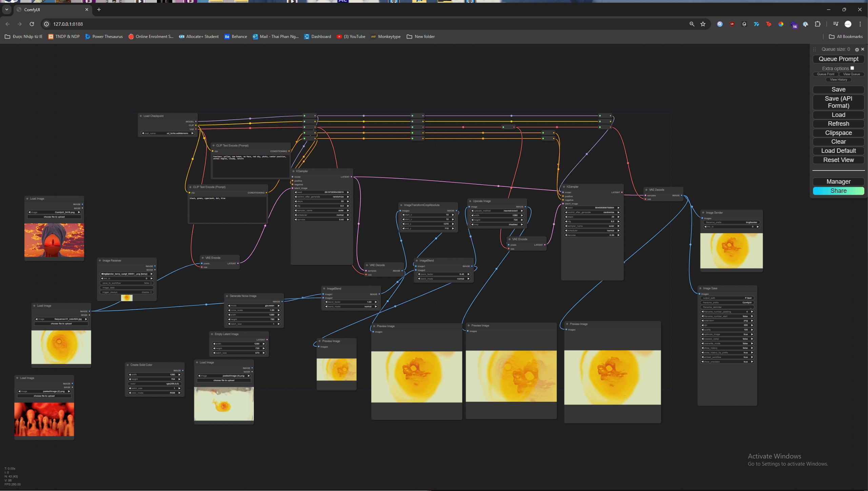Click the Queue Prompt button
The image size is (868, 491).
838,59
